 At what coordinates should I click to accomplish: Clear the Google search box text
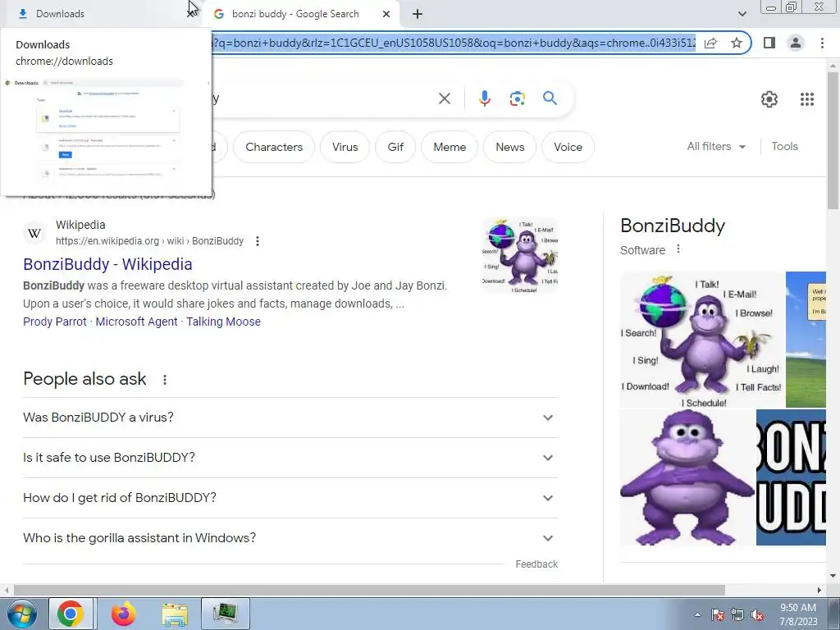tap(444, 98)
